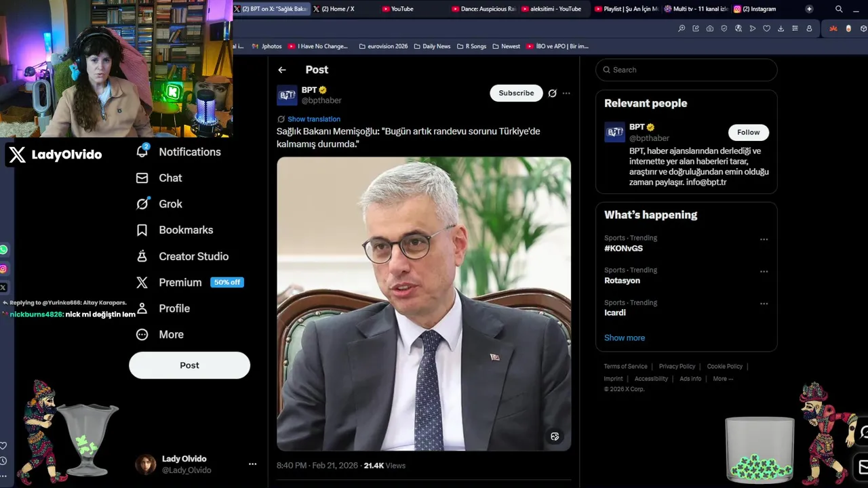
Task: Open the Newest bookmark folder
Action: click(507, 46)
